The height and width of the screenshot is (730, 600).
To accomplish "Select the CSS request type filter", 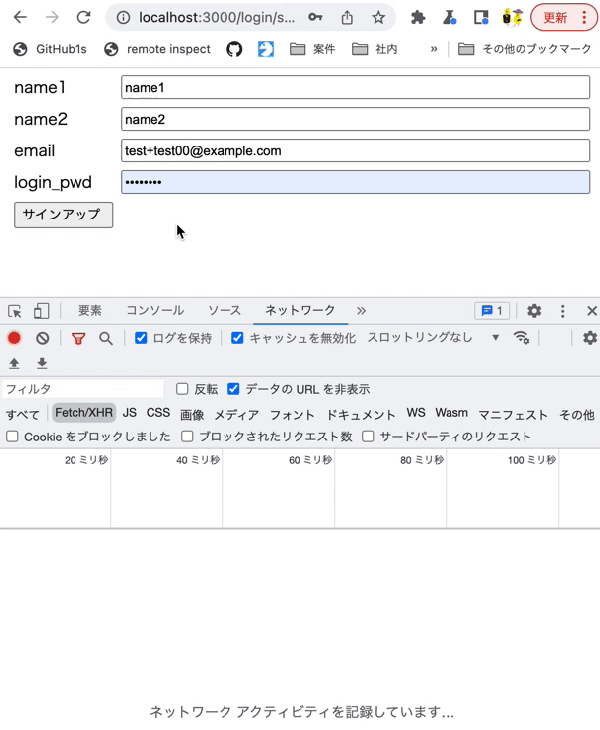I will [158, 413].
